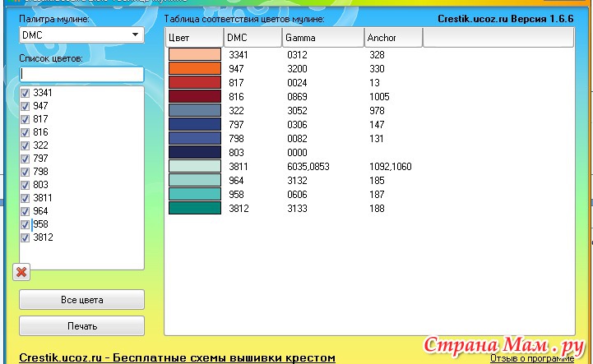Click Anchor value 188
The image size is (593, 364).
(x=377, y=209)
